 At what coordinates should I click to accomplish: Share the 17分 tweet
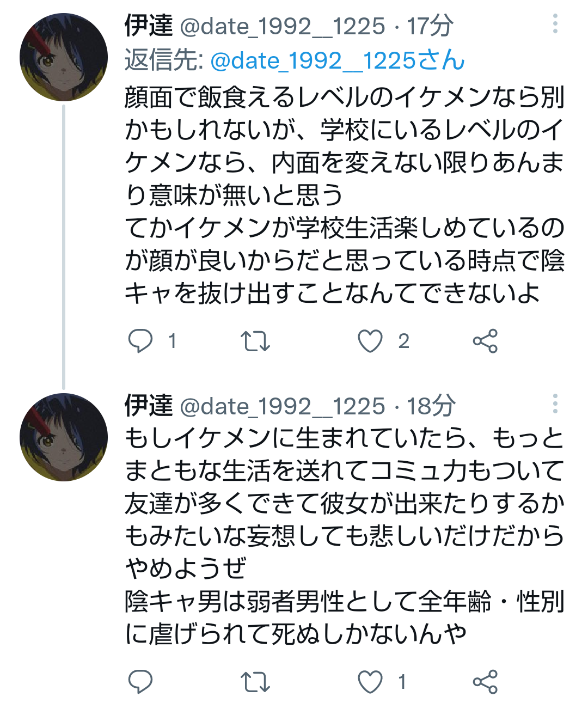point(485,341)
